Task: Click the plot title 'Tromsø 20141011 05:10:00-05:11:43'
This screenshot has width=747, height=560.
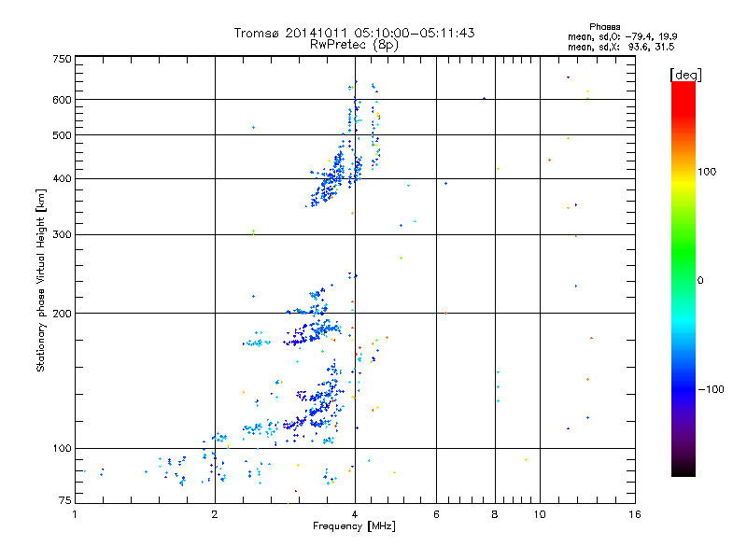Action: [x=354, y=33]
